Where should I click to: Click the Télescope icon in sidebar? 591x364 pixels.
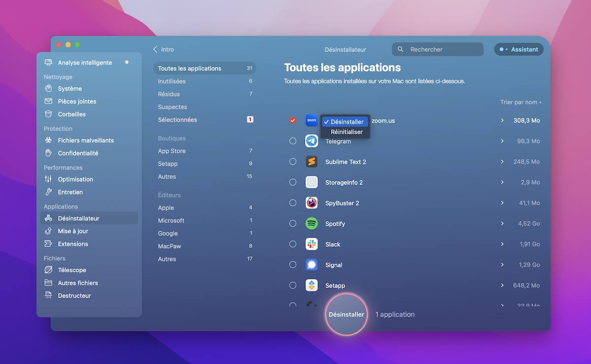pos(48,270)
